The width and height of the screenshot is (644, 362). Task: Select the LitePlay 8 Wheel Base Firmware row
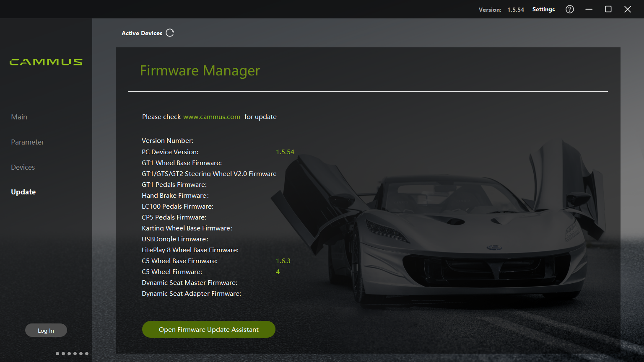[190, 250]
